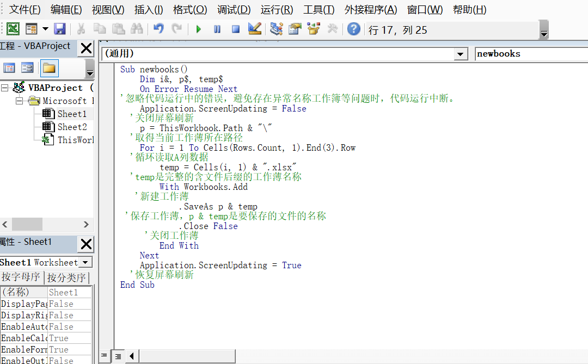Open the 编辑 menu
This screenshot has height=364, width=588.
click(66, 10)
